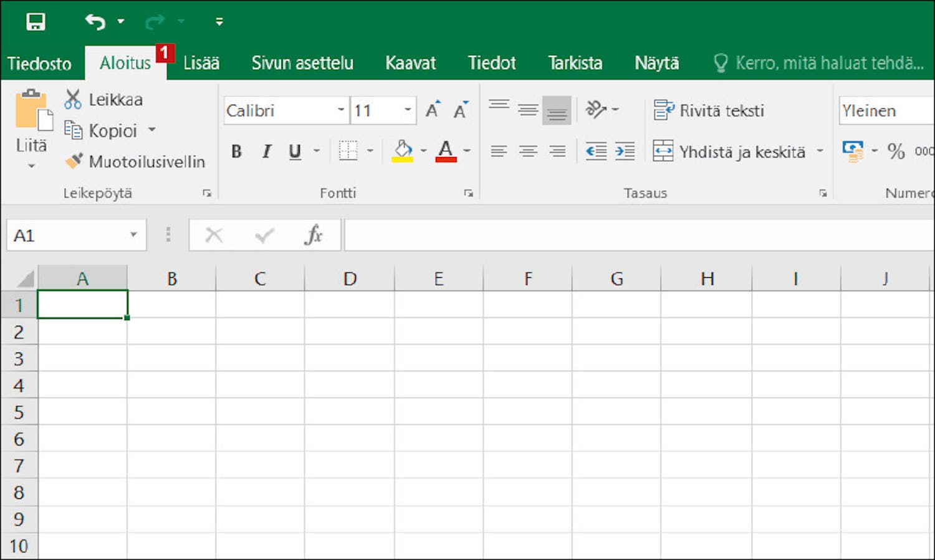
Task: Toggle bold formatting
Action: [x=236, y=151]
